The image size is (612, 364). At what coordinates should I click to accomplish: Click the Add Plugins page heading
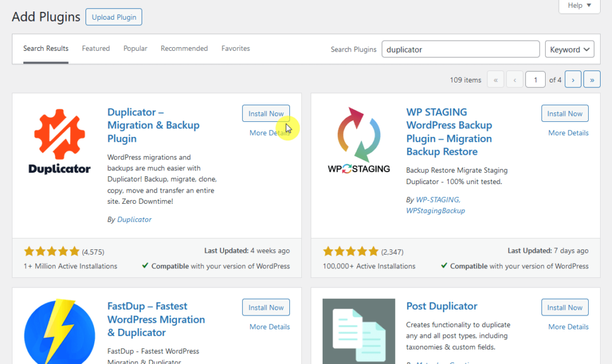click(46, 17)
